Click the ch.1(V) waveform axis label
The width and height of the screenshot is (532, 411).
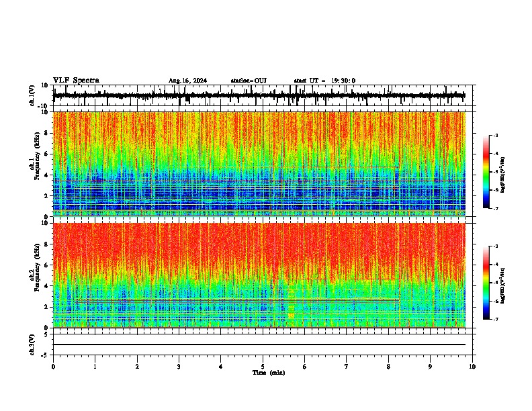[32, 95]
